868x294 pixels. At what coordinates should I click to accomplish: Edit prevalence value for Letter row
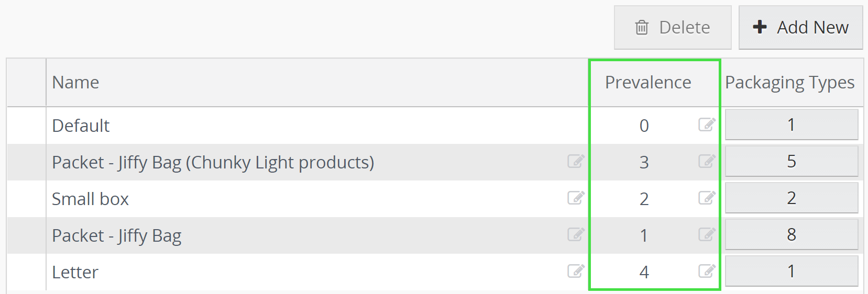707,271
